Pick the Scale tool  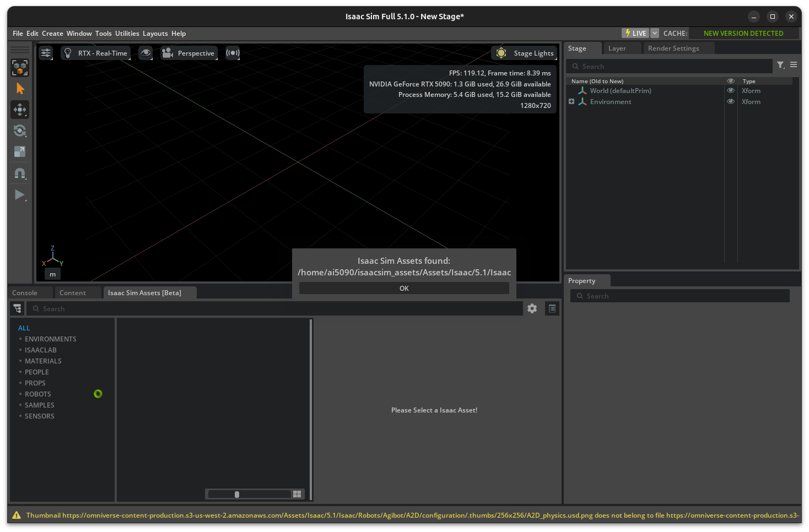[x=20, y=151]
